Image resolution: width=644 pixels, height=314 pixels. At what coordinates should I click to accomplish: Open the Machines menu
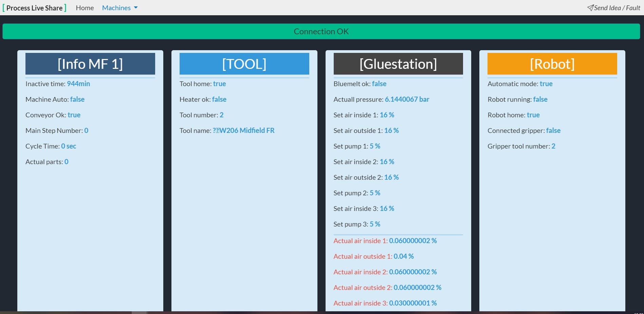pyautogui.click(x=116, y=8)
